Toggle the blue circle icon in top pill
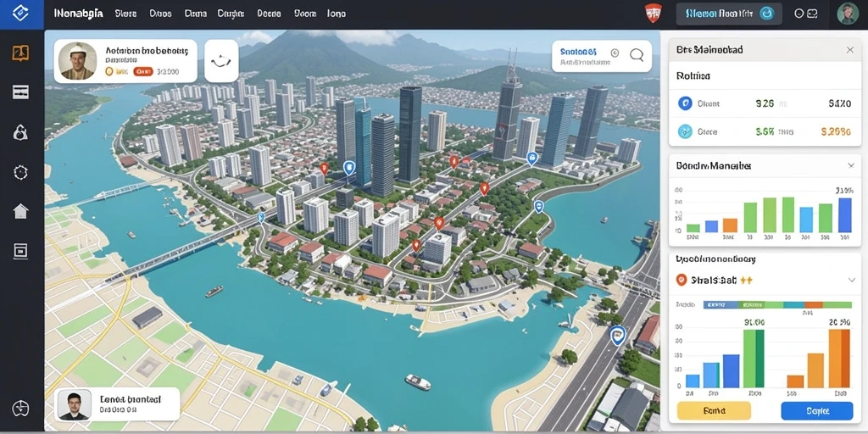The height and width of the screenshot is (434, 868). 766,14
